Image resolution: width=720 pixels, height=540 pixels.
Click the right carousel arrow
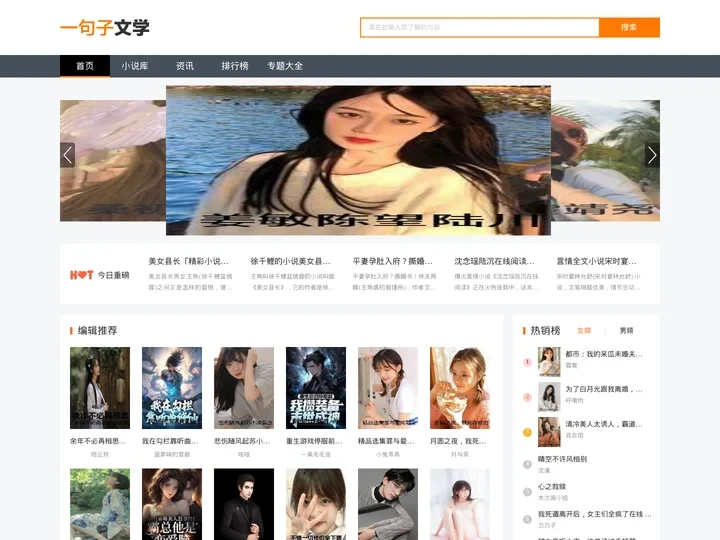(652, 155)
